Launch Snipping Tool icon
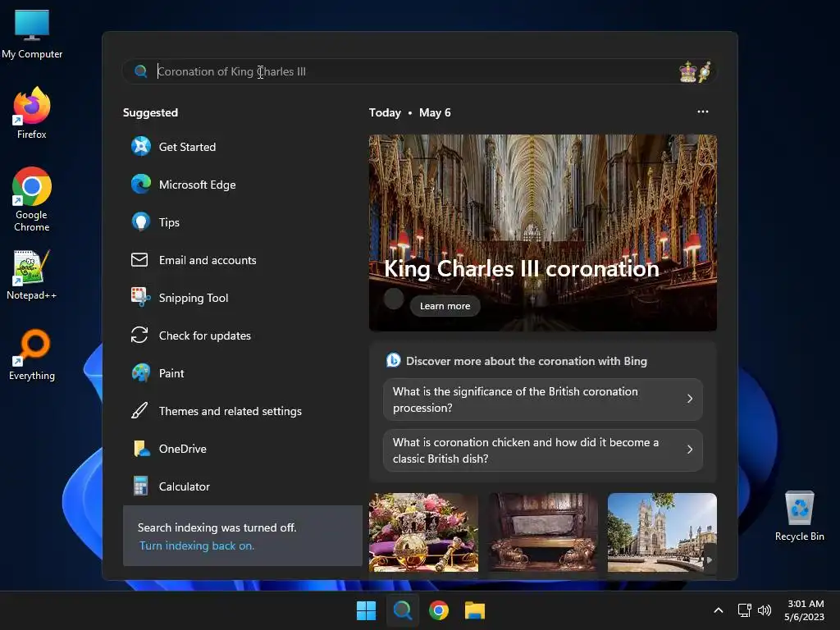Viewport: 840px width, 630px height. click(x=141, y=297)
